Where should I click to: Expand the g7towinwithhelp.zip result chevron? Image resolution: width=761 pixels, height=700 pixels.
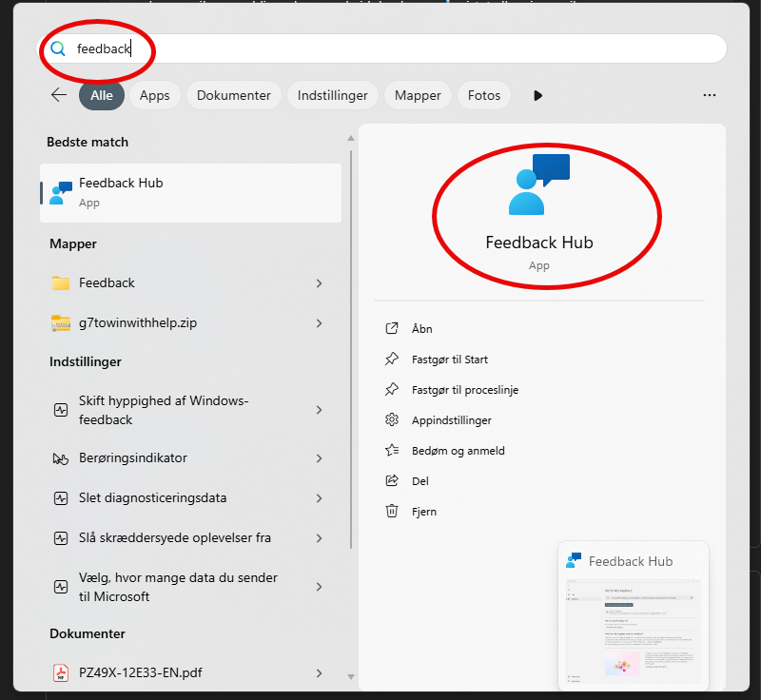[x=319, y=323]
